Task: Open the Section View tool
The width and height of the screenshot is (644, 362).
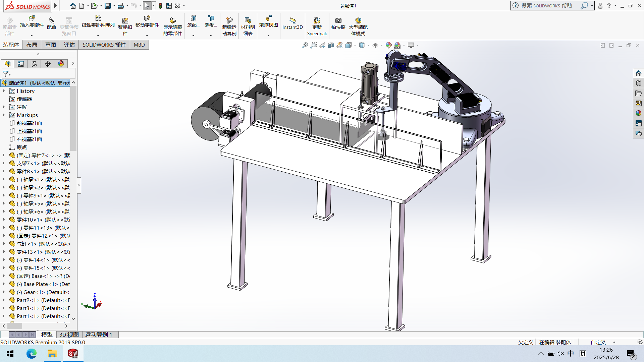Action: click(331, 45)
